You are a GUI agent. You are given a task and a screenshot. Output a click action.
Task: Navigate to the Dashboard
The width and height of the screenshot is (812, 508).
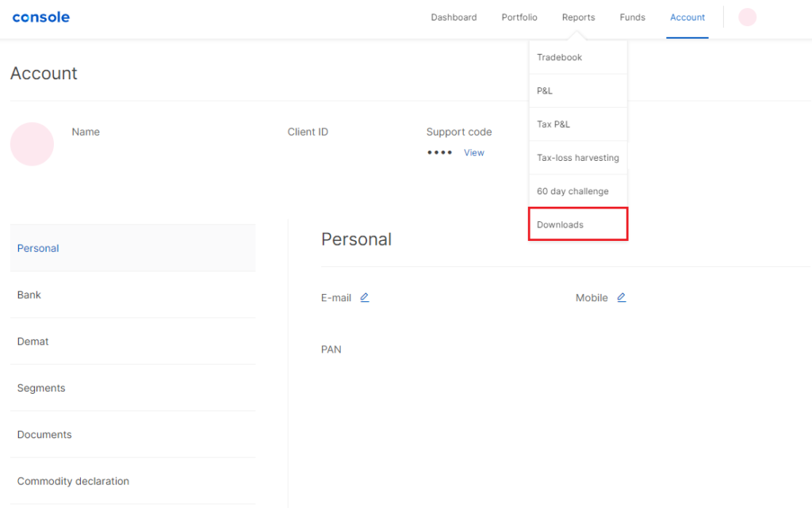[454, 17]
